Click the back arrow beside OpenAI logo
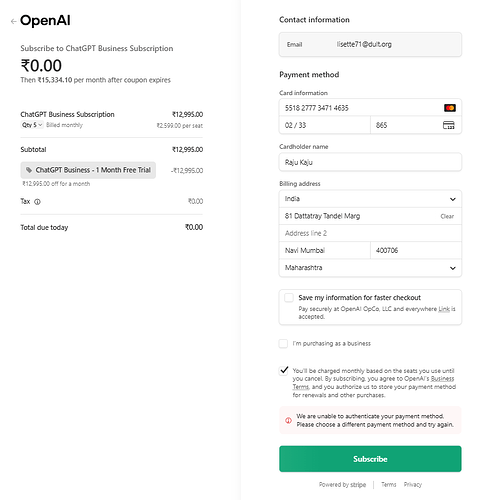The height and width of the screenshot is (500, 488). (13, 22)
